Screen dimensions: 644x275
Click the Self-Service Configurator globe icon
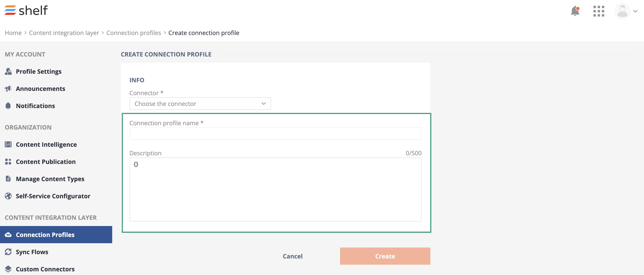pyautogui.click(x=8, y=196)
